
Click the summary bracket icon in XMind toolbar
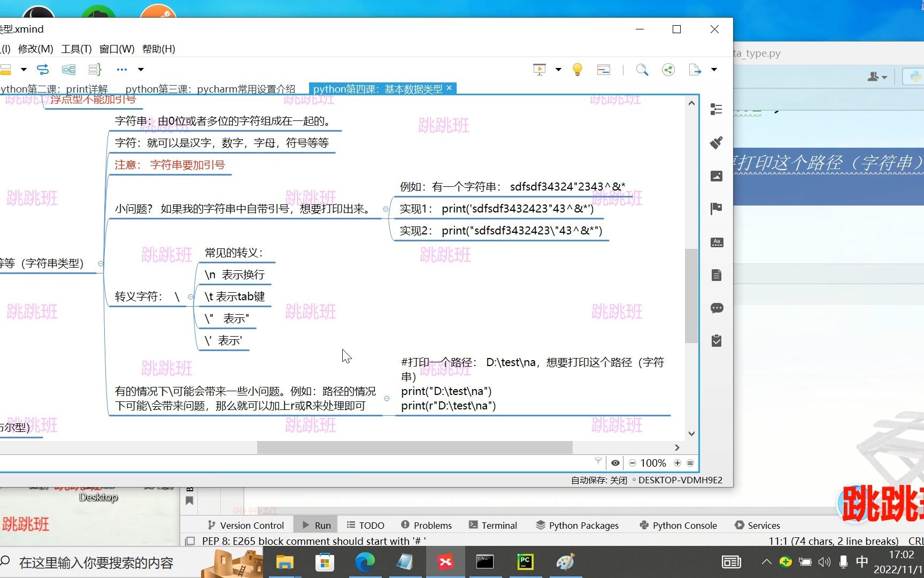pyautogui.click(x=95, y=70)
